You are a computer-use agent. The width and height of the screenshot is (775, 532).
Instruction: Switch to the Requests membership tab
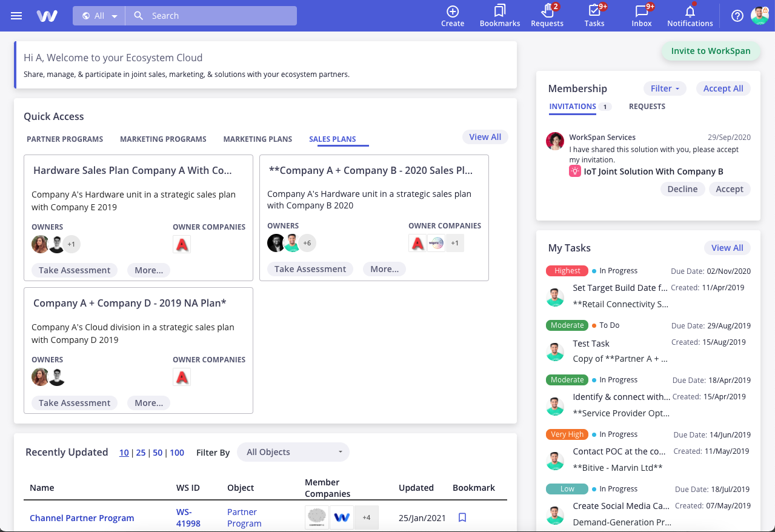(x=647, y=107)
